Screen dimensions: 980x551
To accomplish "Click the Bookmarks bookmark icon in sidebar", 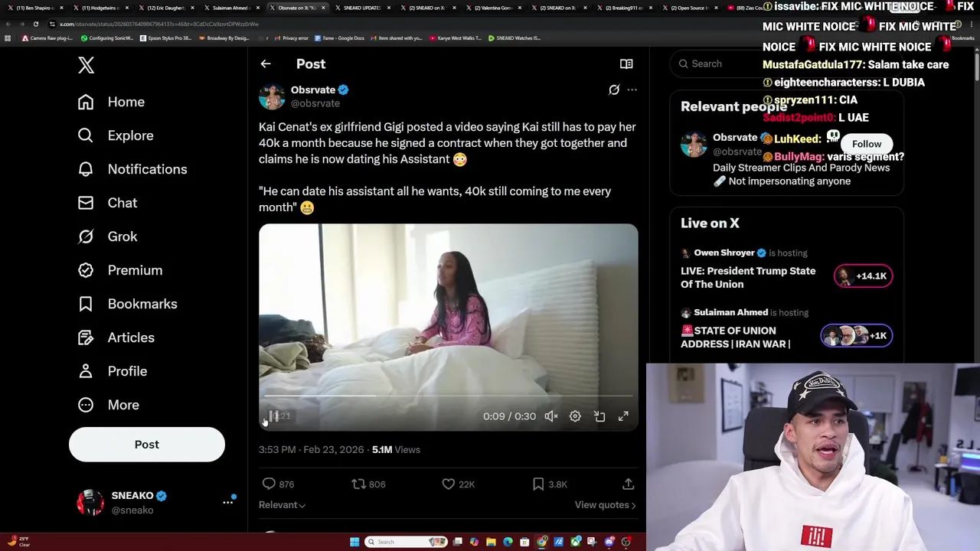I will coord(86,304).
